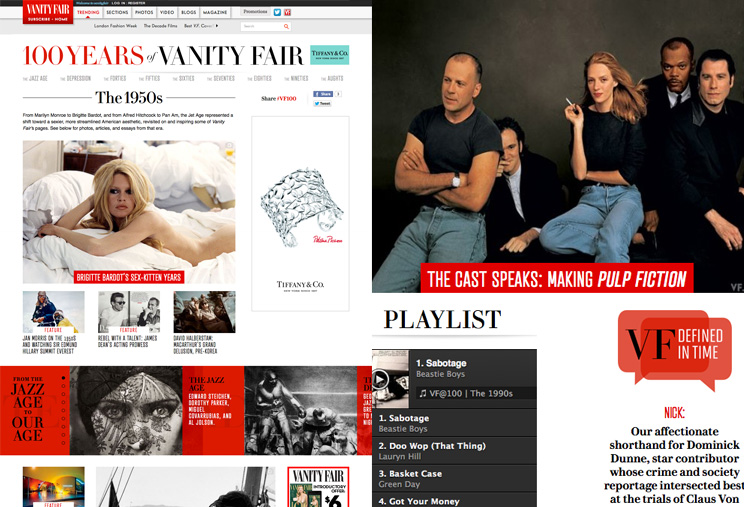The image size is (744, 507).
Task: Go to The Forties decade
Action: (115, 79)
